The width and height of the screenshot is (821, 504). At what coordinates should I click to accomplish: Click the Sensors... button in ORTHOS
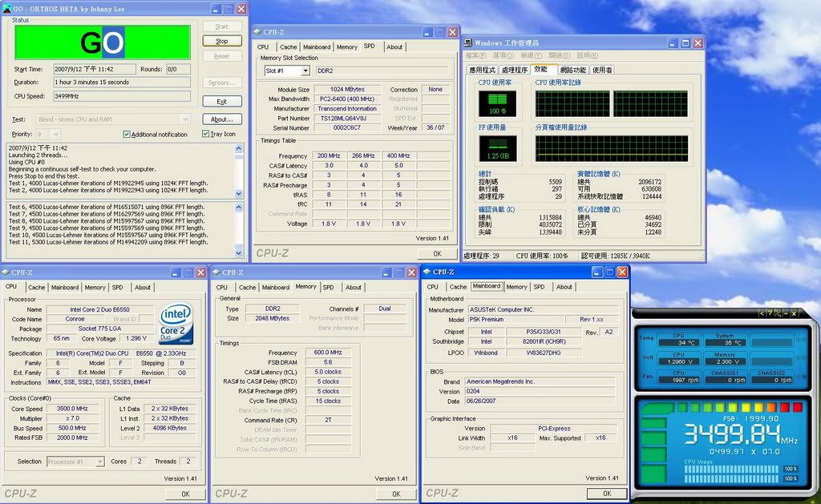(x=222, y=83)
